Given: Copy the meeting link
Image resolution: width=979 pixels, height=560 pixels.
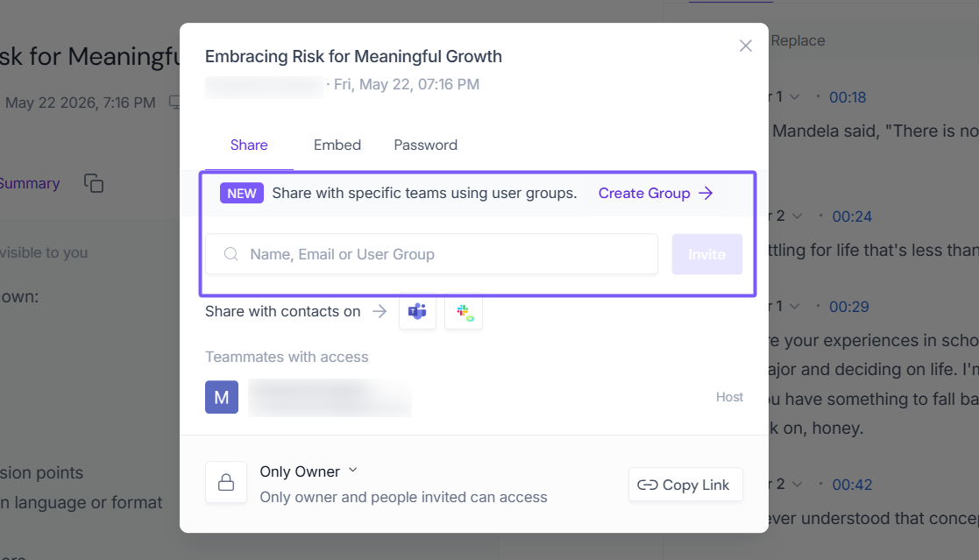Looking at the screenshot, I should 685,485.
